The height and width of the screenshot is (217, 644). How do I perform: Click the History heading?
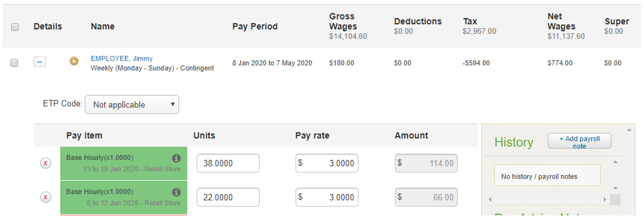(514, 142)
